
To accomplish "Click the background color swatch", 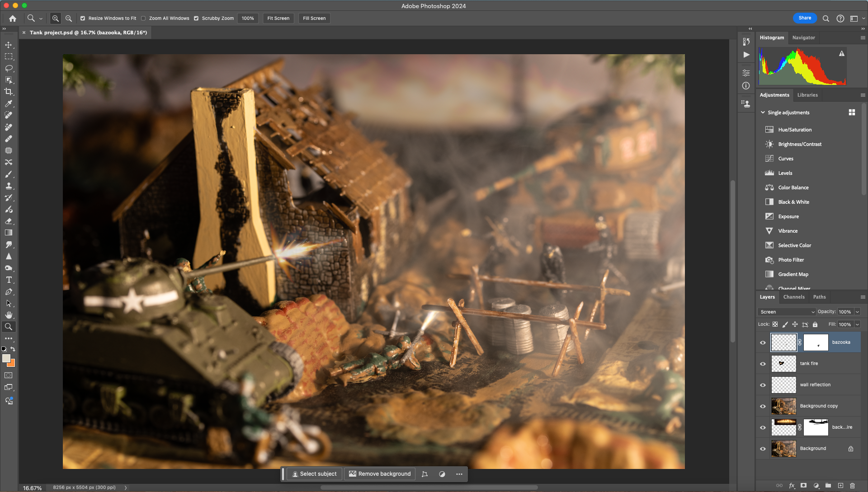I will point(12,364).
